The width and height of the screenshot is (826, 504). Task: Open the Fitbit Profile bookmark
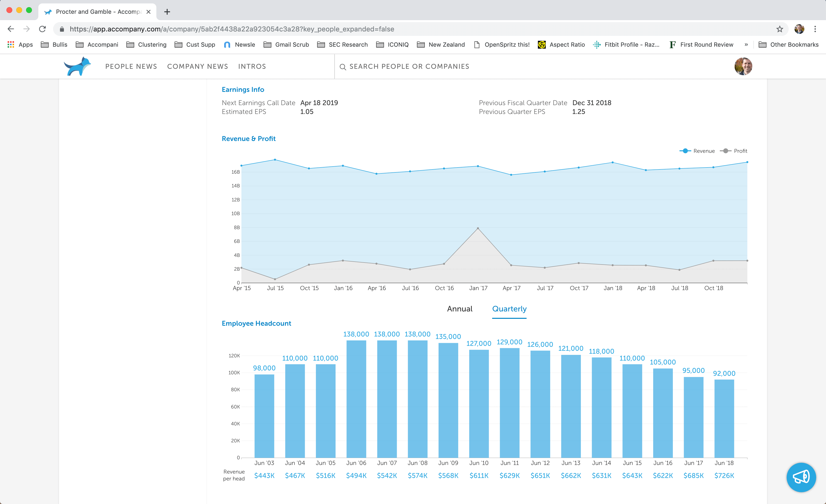click(626, 44)
